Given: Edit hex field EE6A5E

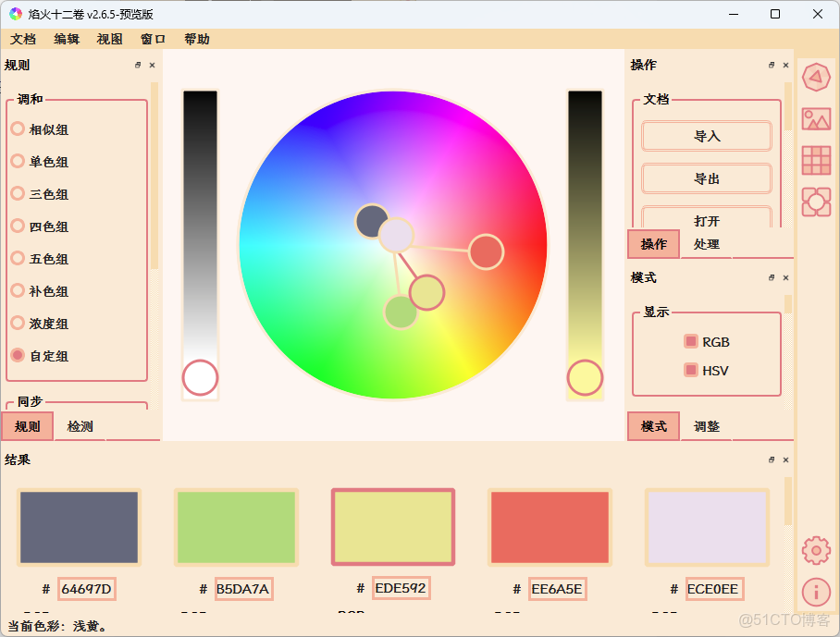Looking at the screenshot, I should 557,589.
